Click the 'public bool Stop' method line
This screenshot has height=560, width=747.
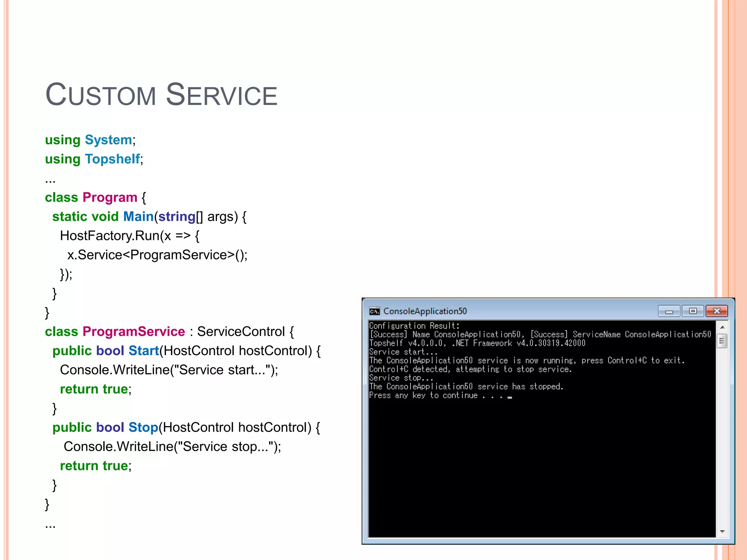coord(186,428)
